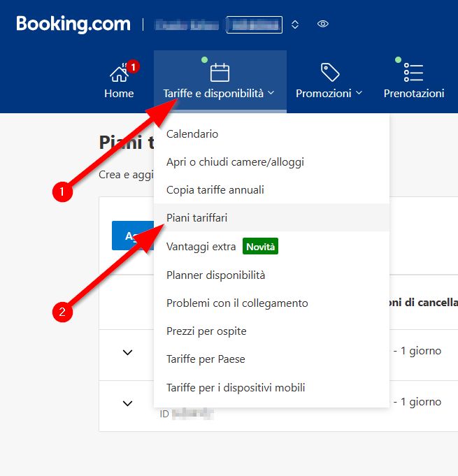Choose Prezzi per ospite
This screenshot has width=458, height=476.
(271, 331)
